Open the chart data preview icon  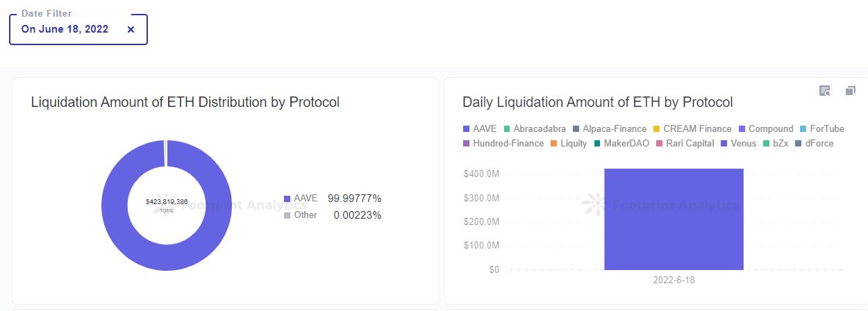click(824, 91)
